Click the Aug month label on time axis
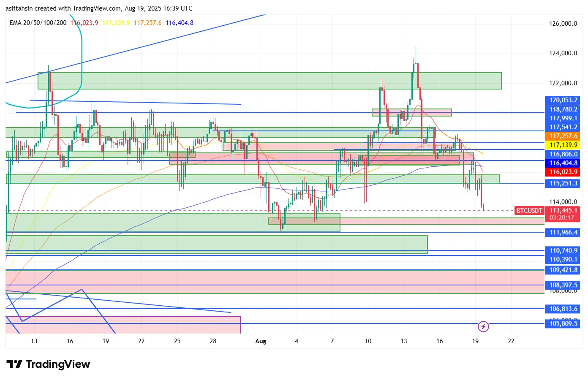This screenshot has height=380, width=588. click(x=261, y=341)
